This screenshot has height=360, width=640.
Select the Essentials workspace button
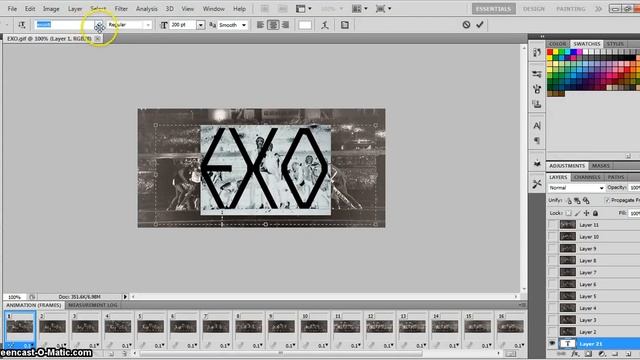pos(493,9)
